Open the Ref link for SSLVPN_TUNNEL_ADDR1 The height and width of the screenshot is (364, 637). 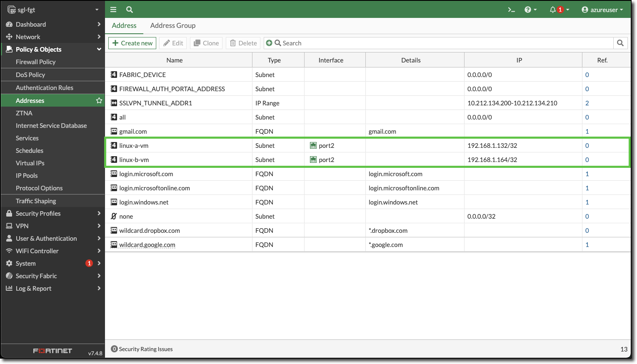pos(587,103)
